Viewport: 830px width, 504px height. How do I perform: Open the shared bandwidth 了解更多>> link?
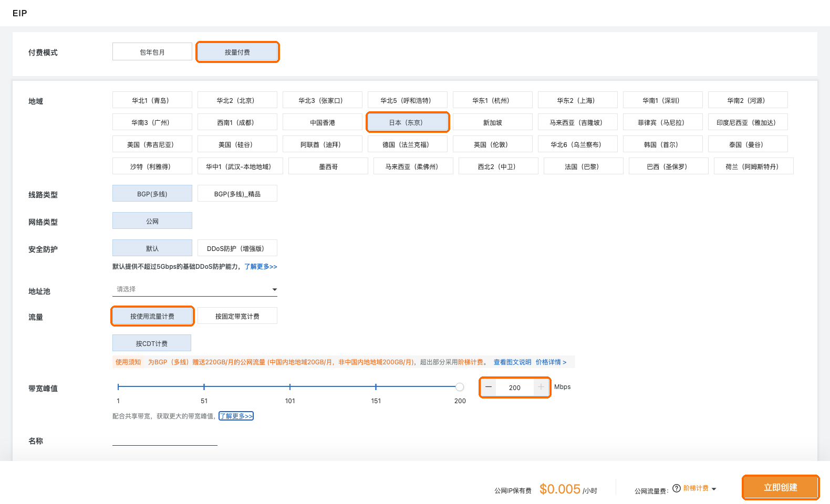(x=236, y=416)
